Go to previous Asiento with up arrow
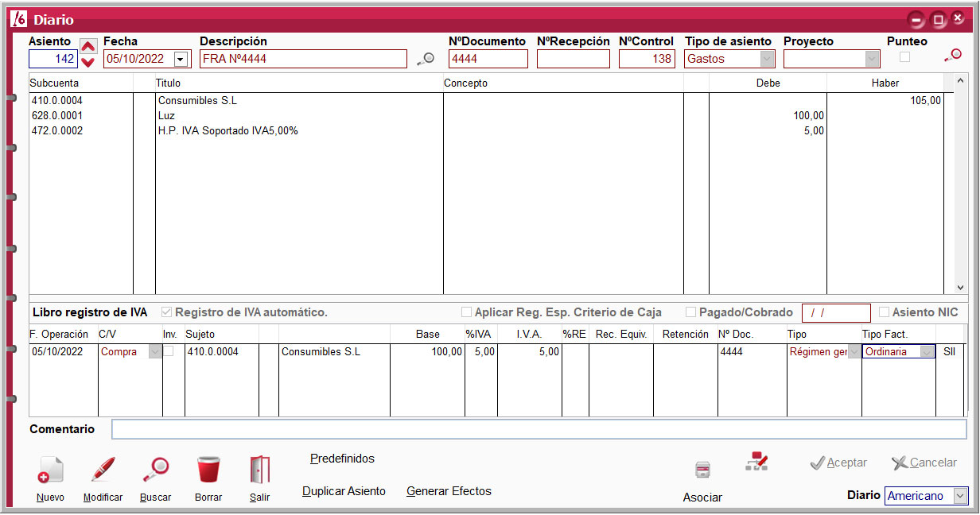The height and width of the screenshot is (515, 980). pos(88,46)
